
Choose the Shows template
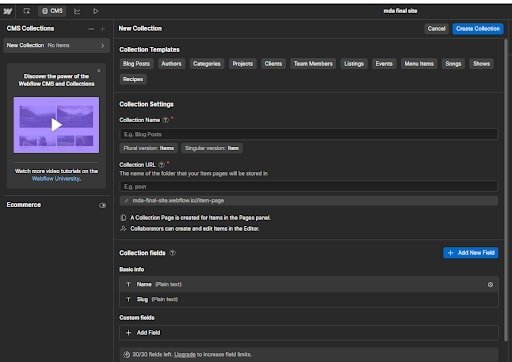[481, 64]
